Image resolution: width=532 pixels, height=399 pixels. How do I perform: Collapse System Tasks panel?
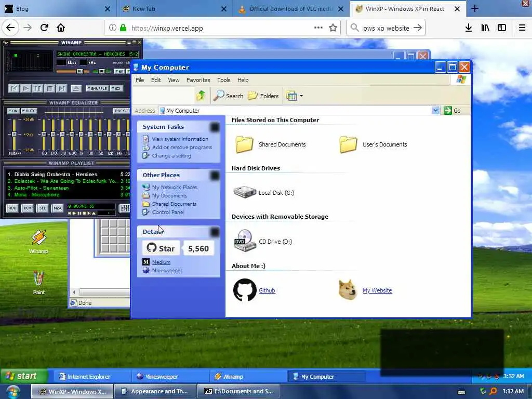[x=215, y=127]
